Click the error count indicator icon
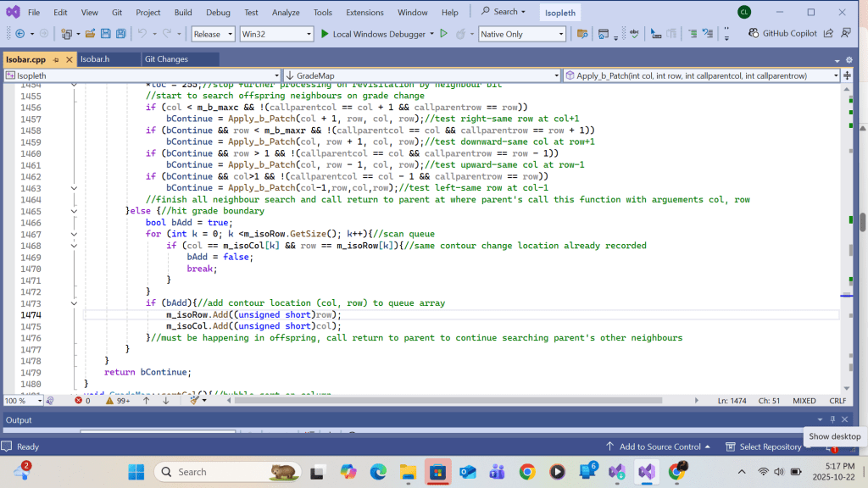The height and width of the screenshot is (488, 868). 81,401
